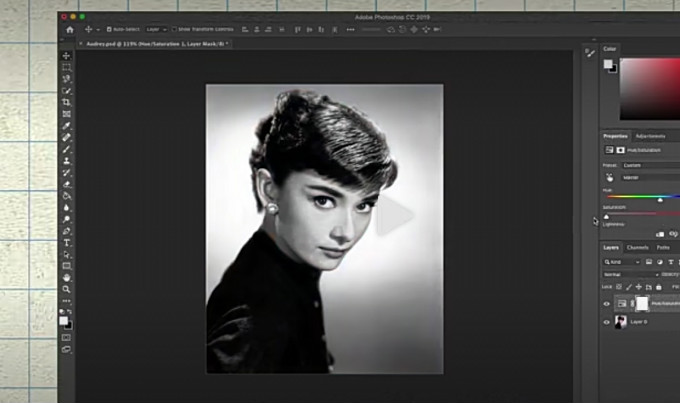680x403 pixels.
Task: Go to the Home screen icon
Action: (69, 29)
